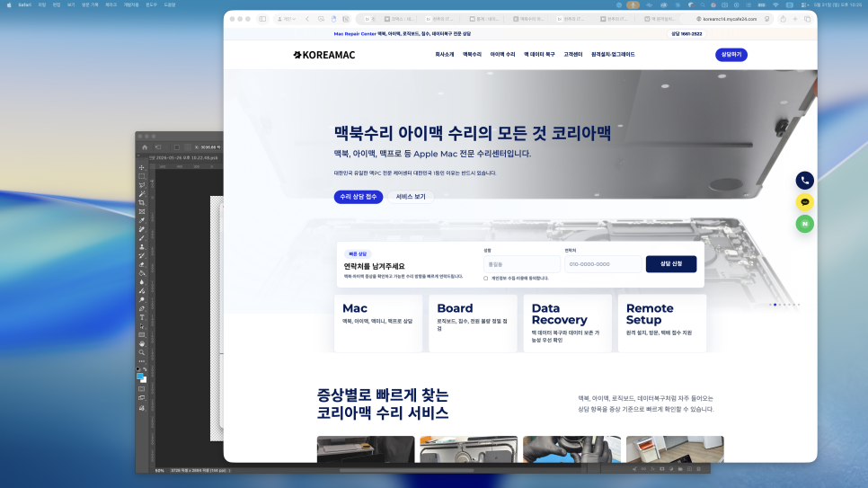Change screen mode in Photoshop toolbar

tap(141, 398)
